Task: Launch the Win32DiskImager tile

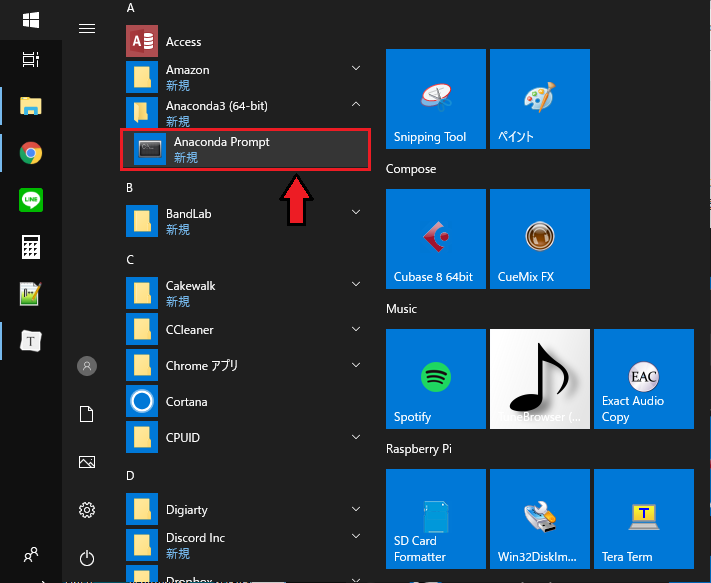Action: coord(540,519)
